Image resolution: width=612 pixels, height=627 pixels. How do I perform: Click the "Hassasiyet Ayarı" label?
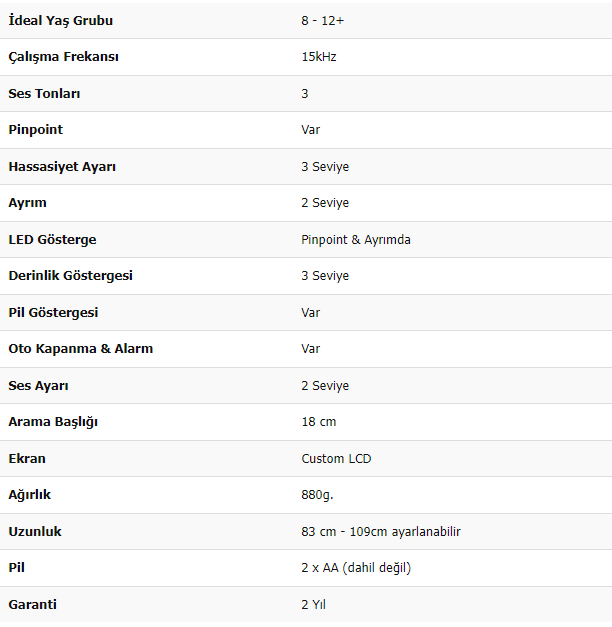[62, 166]
